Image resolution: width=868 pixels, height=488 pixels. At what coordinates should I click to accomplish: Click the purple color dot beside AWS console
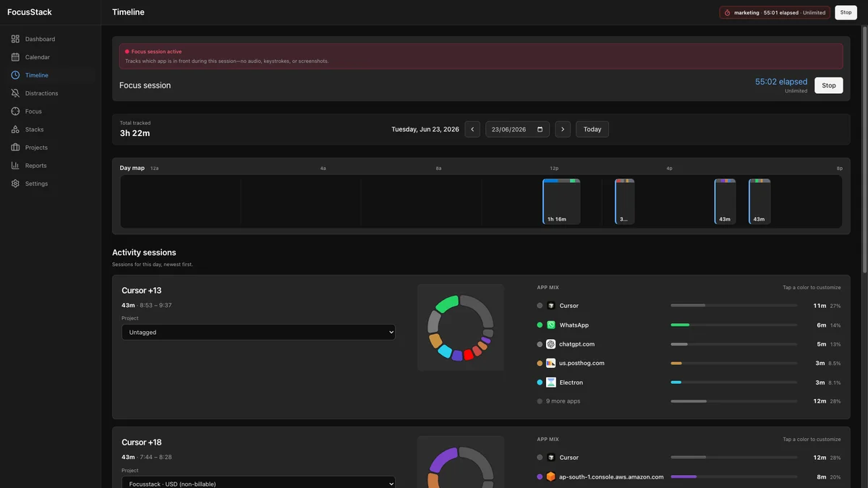pos(540,477)
